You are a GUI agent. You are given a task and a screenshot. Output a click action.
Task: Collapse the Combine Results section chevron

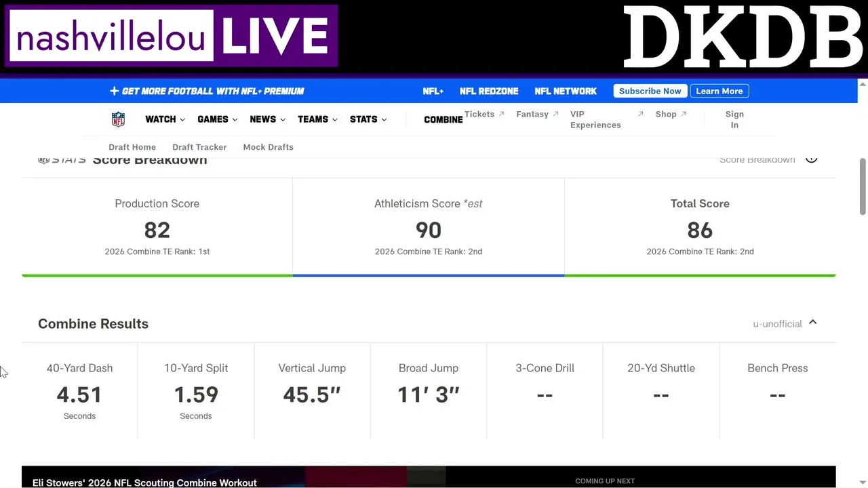pos(812,323)
